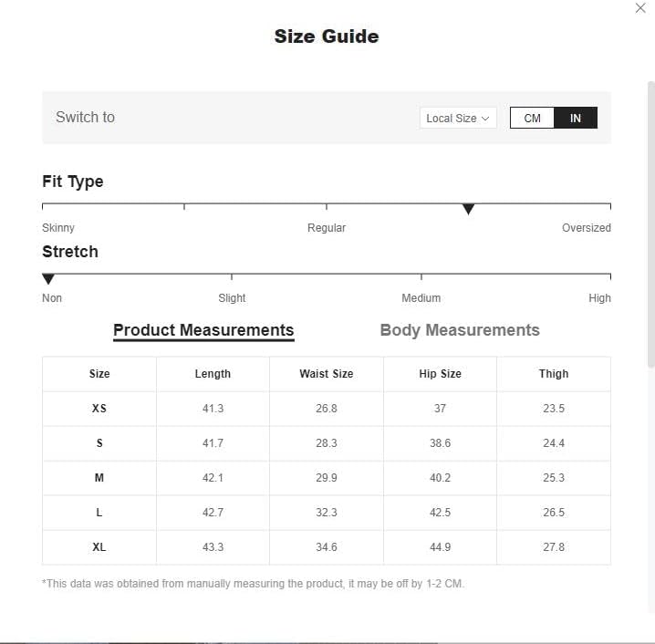Click the Stretch marker triangle at Non

pyautogui.click(x=48, y=279)
